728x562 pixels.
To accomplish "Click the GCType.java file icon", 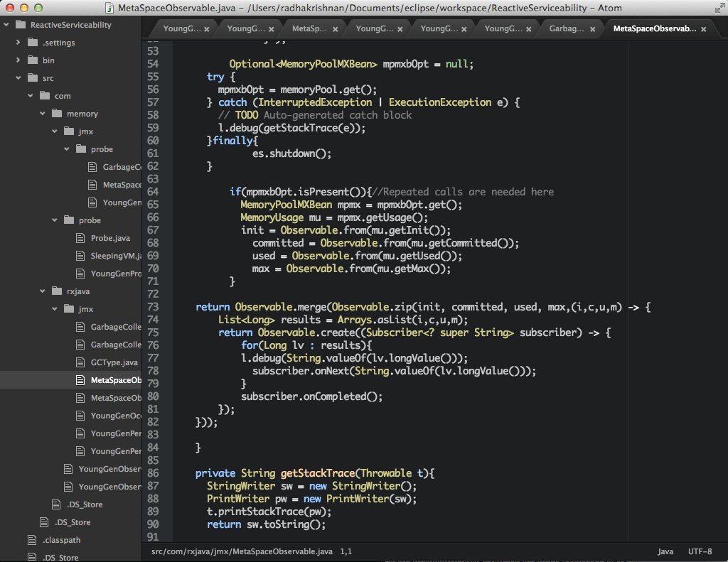I will pyautogui.click(x=80, y=362).
